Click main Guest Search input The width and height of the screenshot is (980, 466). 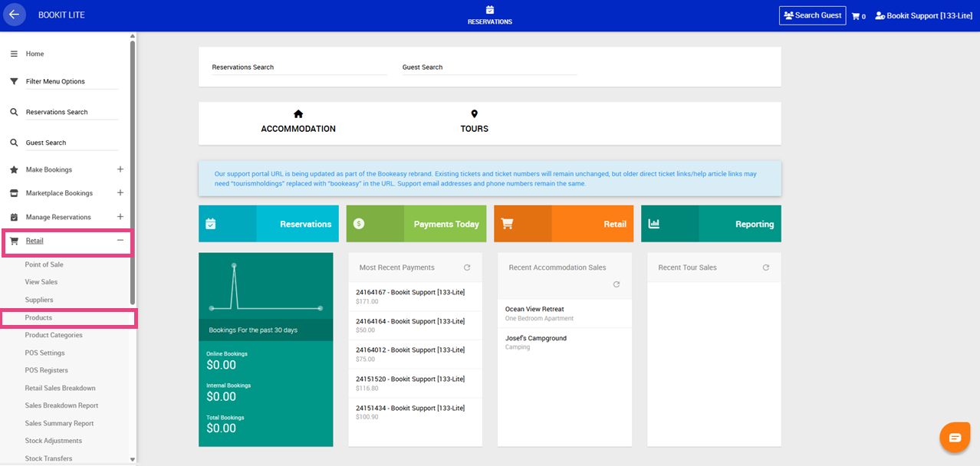point(489,67)
